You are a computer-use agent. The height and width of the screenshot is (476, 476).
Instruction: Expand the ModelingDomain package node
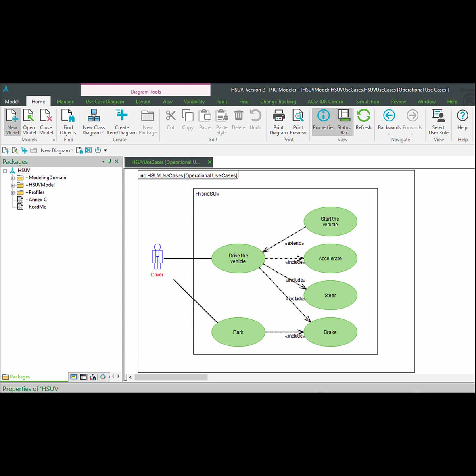click(x=13, y=178)
